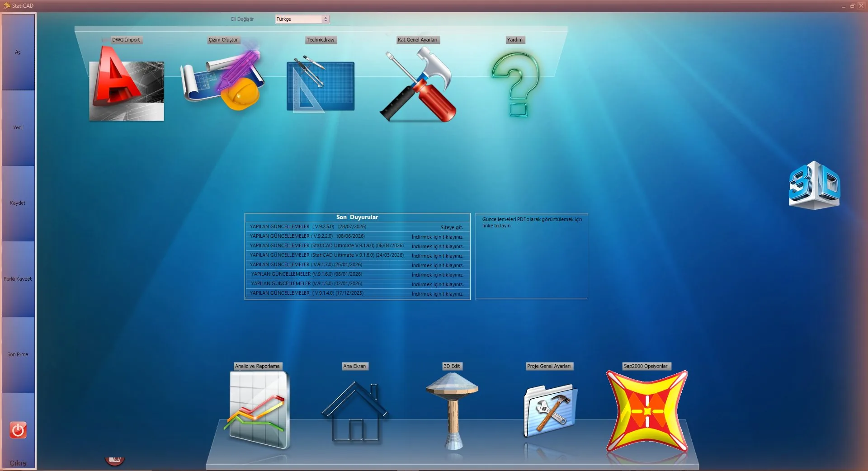
Task: Open Kat Genel Ayarları hammer and screwdriver icon
Action: 418,85
